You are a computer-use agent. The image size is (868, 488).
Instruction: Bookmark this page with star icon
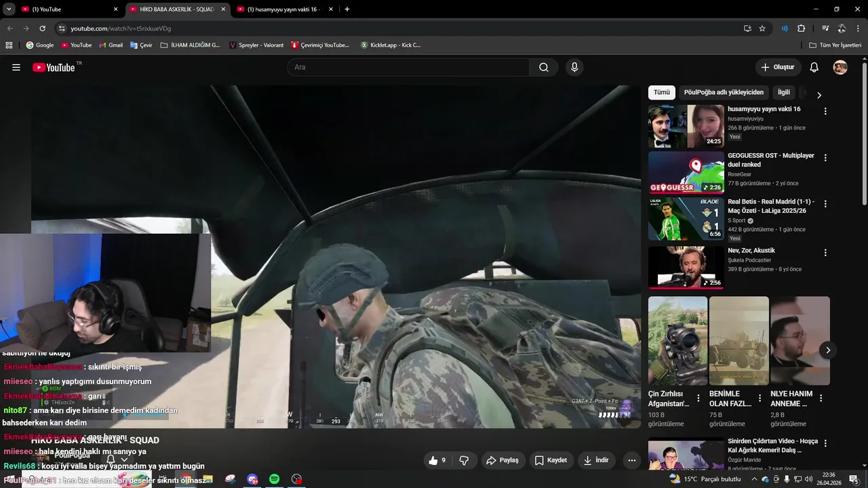click(x=762, y=28)
